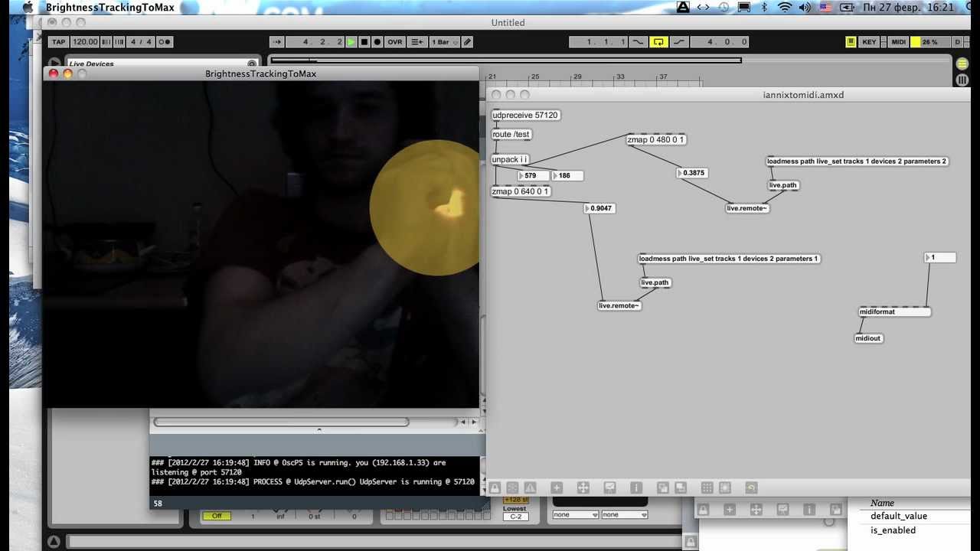Click the number box showing 1
Viewport: 980px width, 551px height.
[940, 258]
